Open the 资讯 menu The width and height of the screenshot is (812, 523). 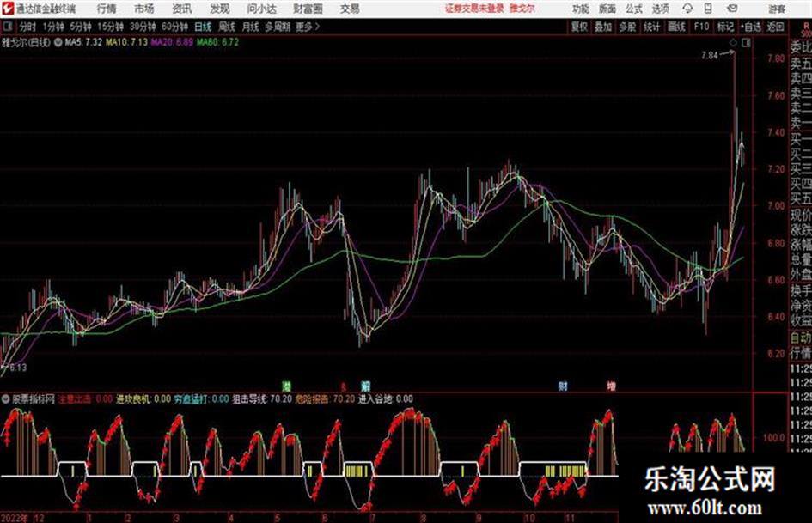[x=182, y=9]
